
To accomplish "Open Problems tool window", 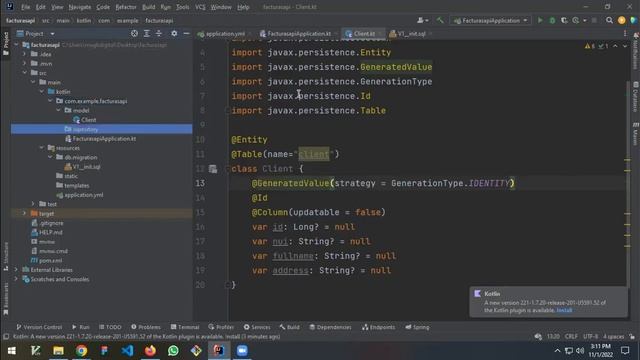I will (146, 327).
